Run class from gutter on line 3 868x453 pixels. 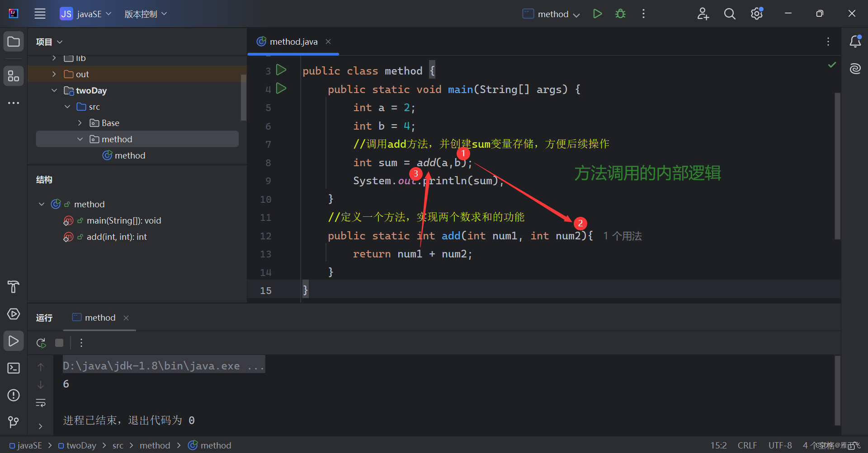[281, 70]
